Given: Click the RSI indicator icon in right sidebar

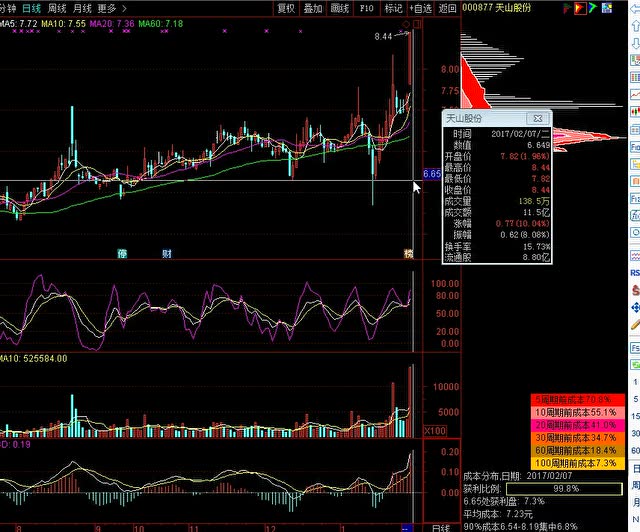Looking at the screenshot, I should point(634,272).
